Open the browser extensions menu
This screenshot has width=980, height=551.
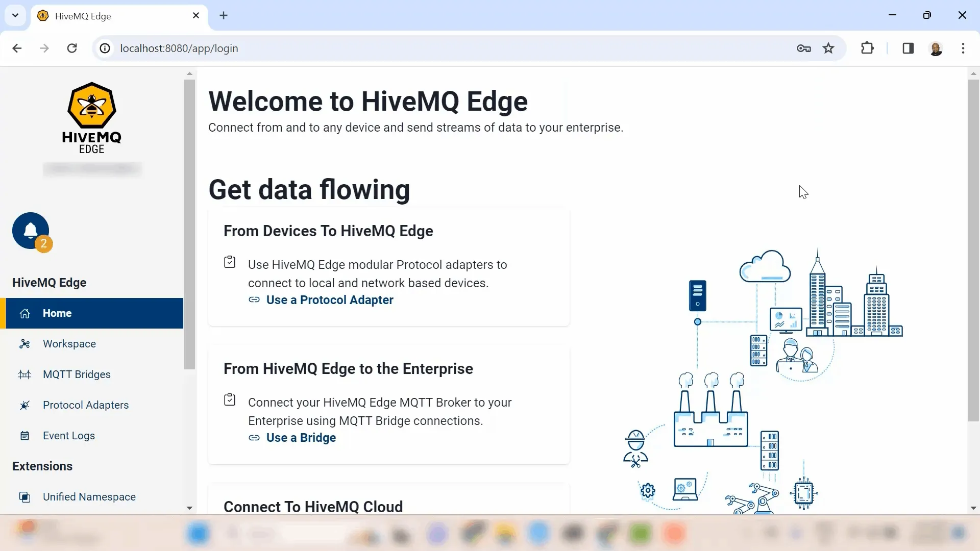[x=867, y=48]
